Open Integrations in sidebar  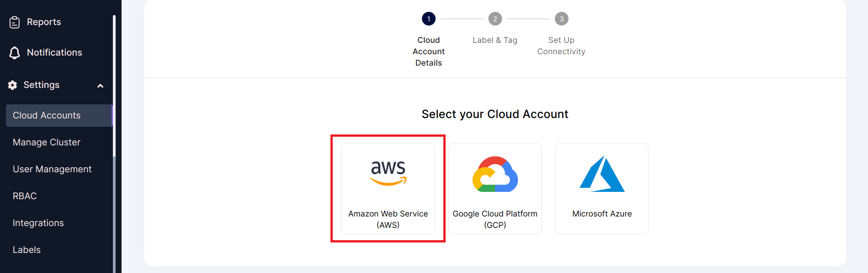pos(38,223)
